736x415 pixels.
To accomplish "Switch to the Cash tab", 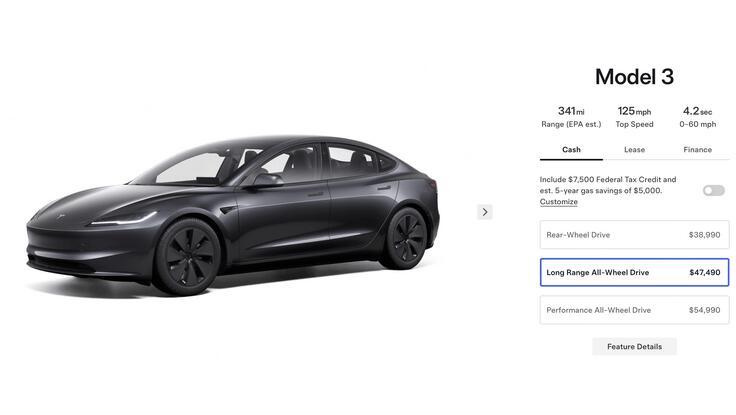I will pyautogui.click(x=571, y=150).
